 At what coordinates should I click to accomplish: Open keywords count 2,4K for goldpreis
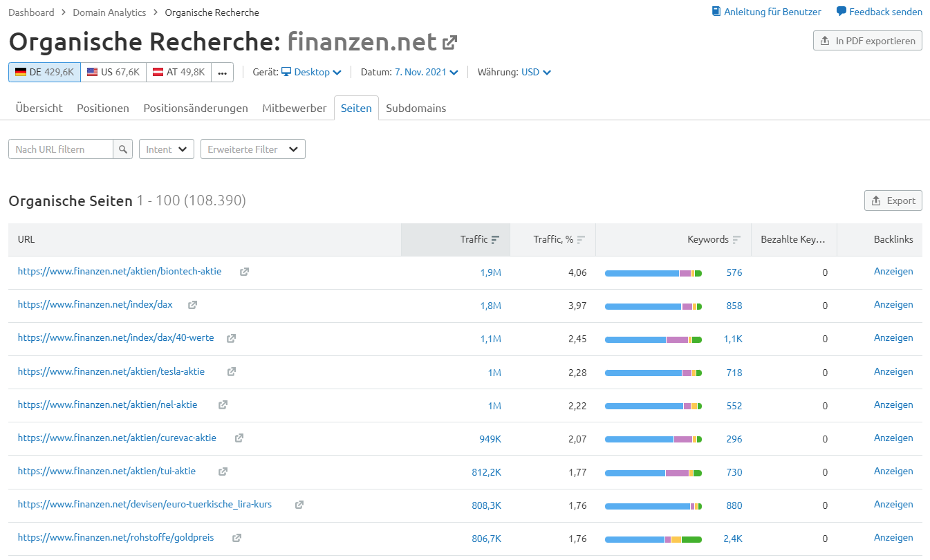click(733, 539)
